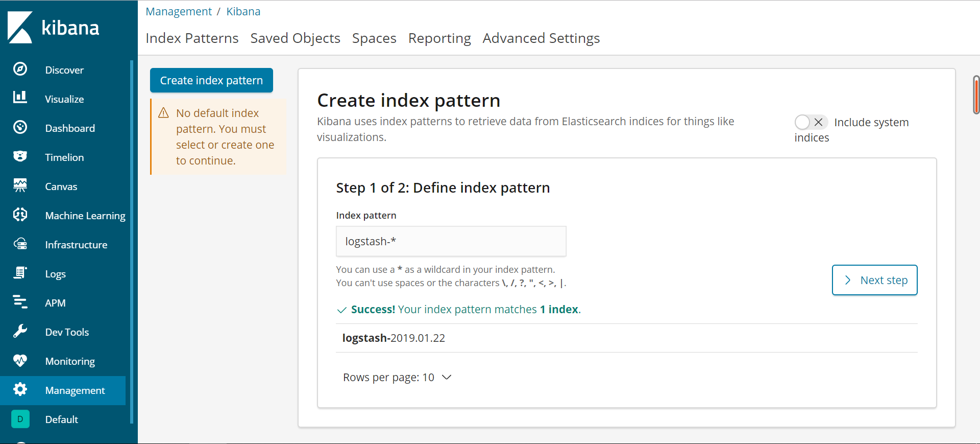The height and width of the screenshot is (444, 980).
Task: Open Canvas via its easel icon
Action: [x=20, y=185]
